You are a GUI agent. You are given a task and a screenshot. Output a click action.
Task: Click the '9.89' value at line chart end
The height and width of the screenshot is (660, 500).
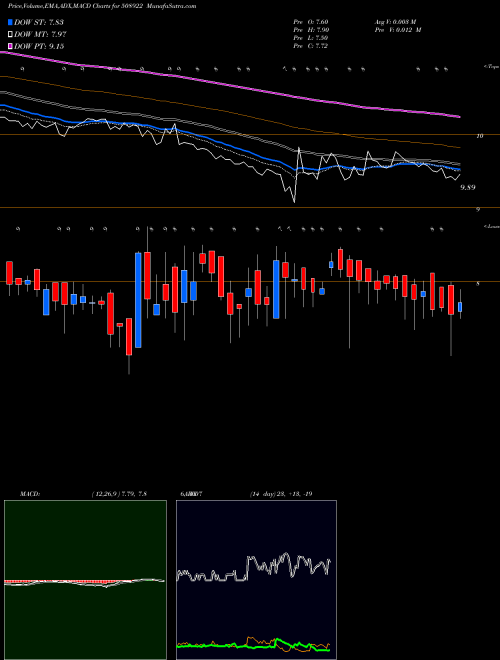468,187
